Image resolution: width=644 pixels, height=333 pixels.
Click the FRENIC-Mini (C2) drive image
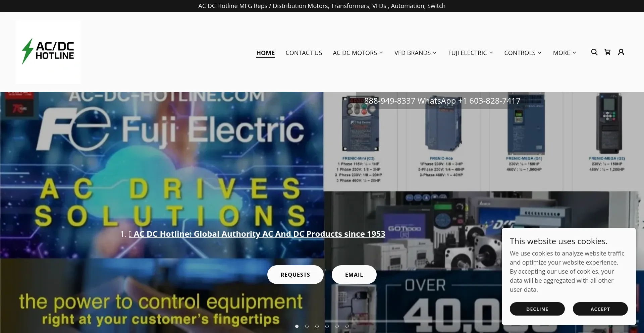click(x=360, y=123)
